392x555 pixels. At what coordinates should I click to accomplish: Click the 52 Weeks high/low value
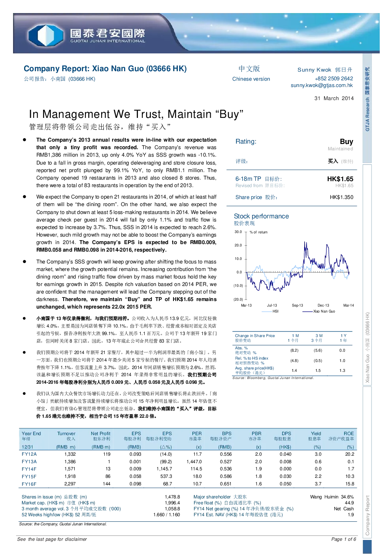(166, 515)
